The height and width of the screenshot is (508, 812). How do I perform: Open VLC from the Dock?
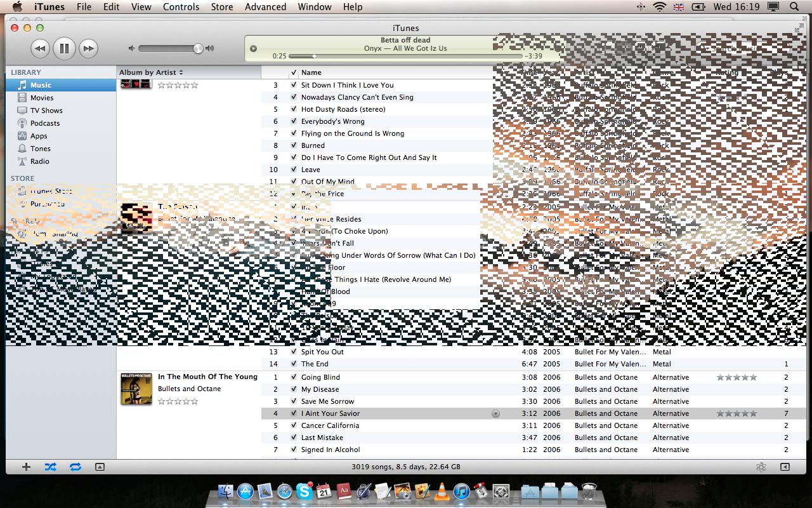[442, 491]
